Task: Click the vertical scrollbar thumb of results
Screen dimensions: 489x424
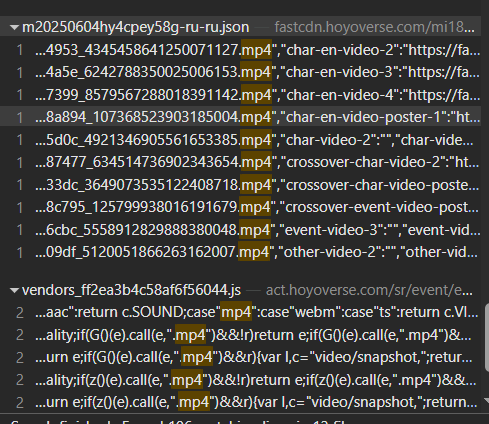Action: click(x=486, y=338)
